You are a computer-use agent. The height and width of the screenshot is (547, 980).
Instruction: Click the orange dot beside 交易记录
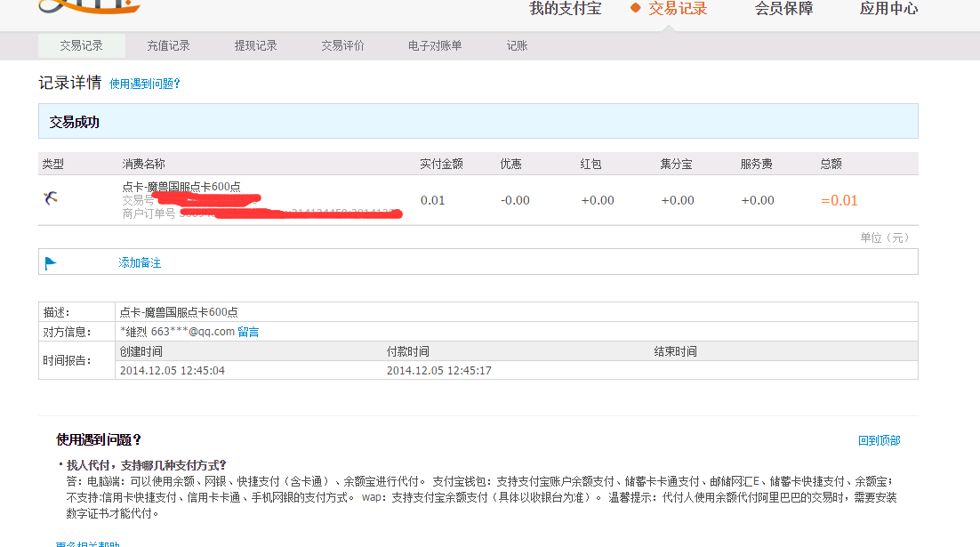click(636, 8)
